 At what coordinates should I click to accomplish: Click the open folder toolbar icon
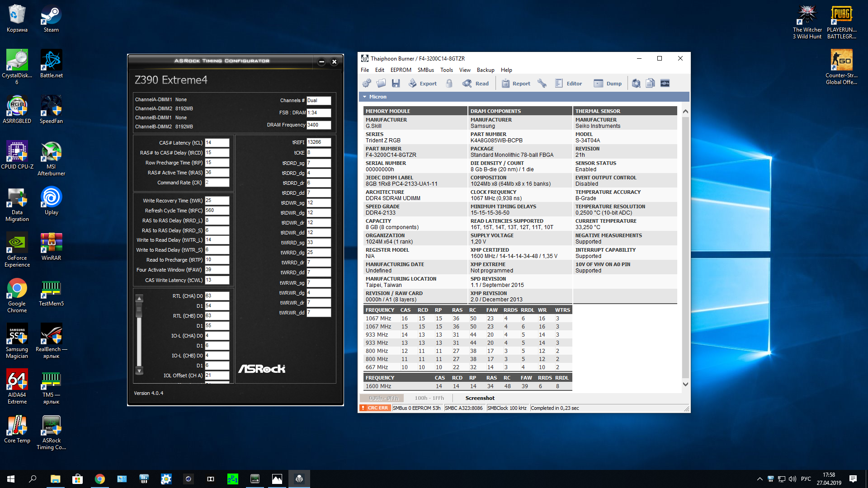(x=381, y=83)
